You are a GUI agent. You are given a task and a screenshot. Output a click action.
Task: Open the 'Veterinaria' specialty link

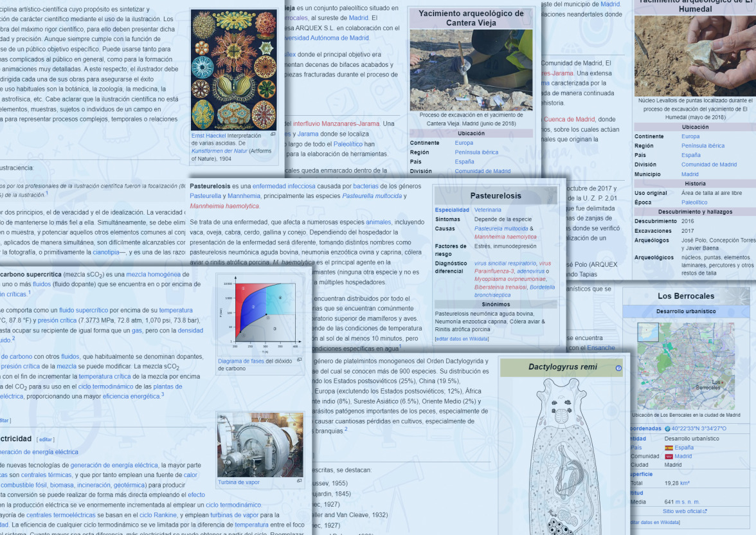[488, 210]
